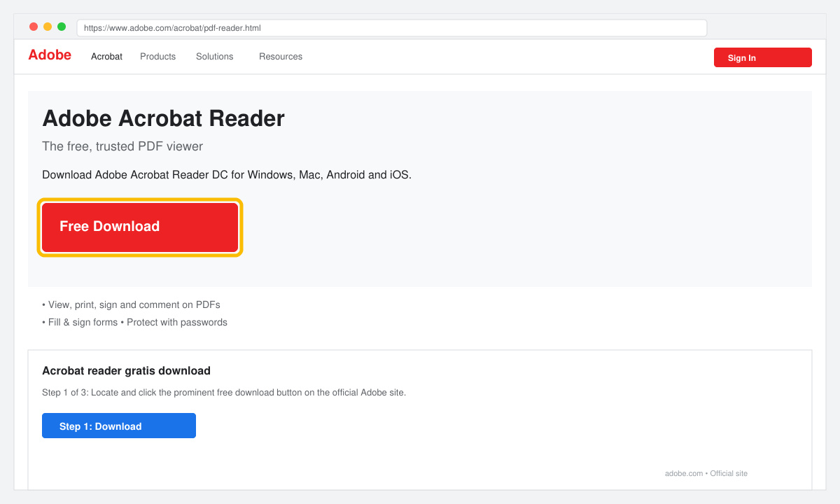Open the Products menu
840x504 pixels.
pos(157,57)
